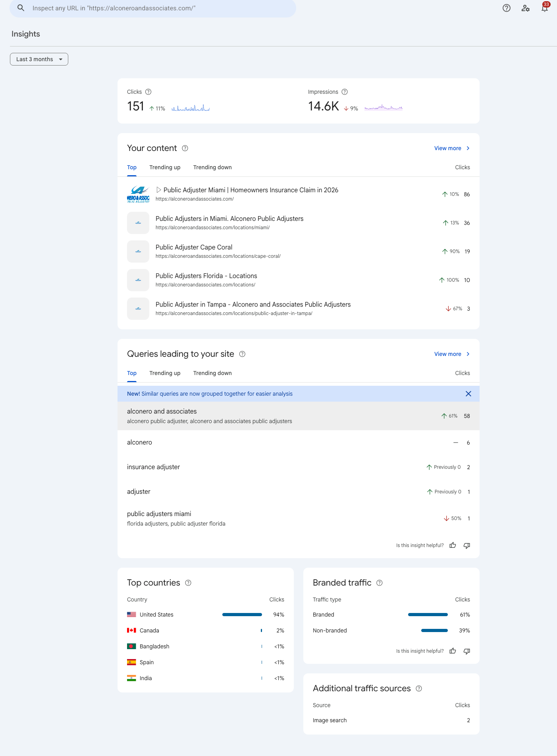
Task: Click the thumbnail for Tampa page
Action: [x=138, y=309]
